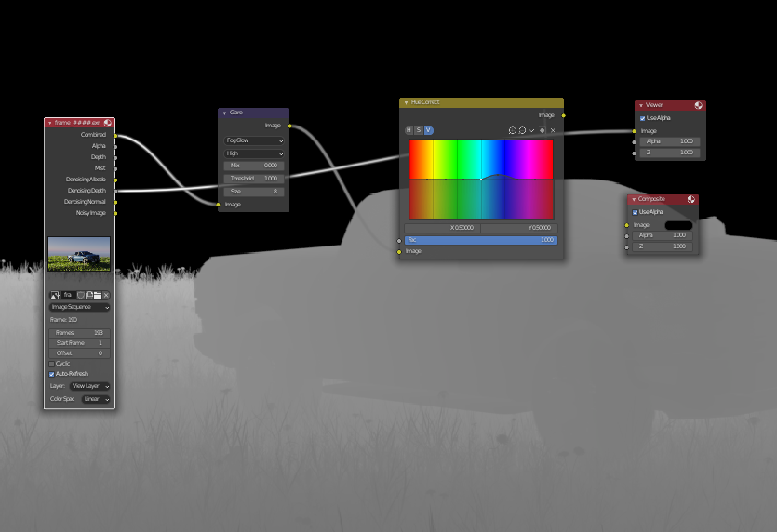Disable the Auto-Refresh checkbox
The height and width of the screenshot is (532, 777).
[x=51, y=375]
